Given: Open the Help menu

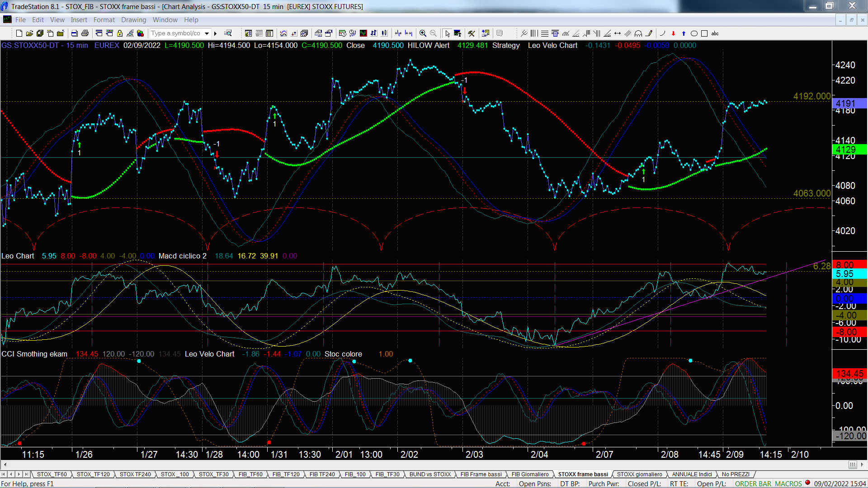Looking at the screenshot, I should click(x=191, y=20).
